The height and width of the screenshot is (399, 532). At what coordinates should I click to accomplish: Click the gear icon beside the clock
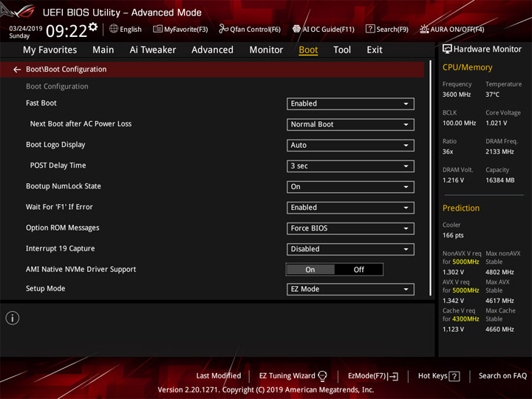pyautogui.click(x=93, y=27)
